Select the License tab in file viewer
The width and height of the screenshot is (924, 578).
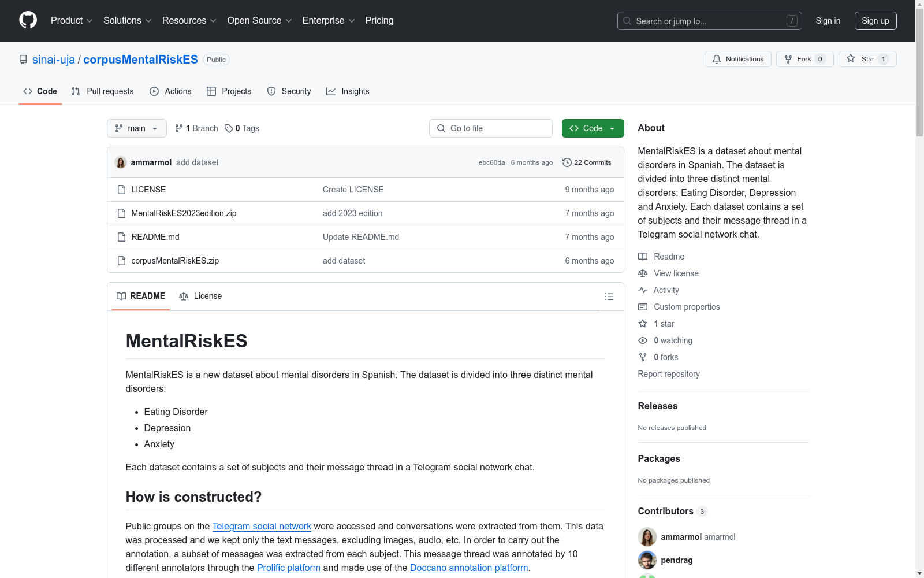[x=200, y=296]
